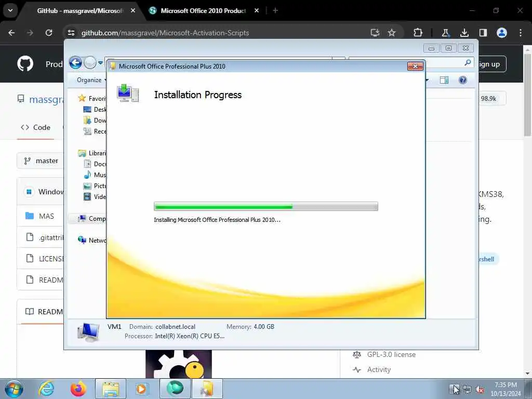Select Libraries in Explorer navigation pane

pos(91,153)
